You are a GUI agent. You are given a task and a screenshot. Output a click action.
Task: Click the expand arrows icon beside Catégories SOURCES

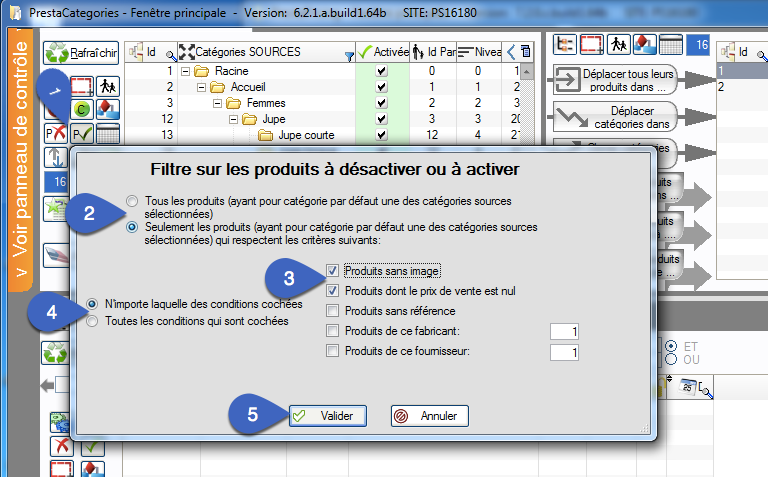(186, 51)
